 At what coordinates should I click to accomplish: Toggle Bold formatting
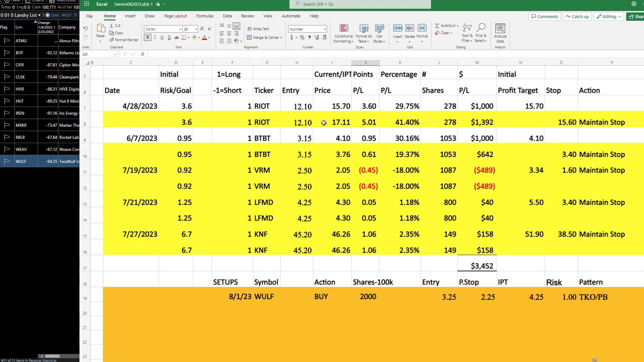[147, 37]
